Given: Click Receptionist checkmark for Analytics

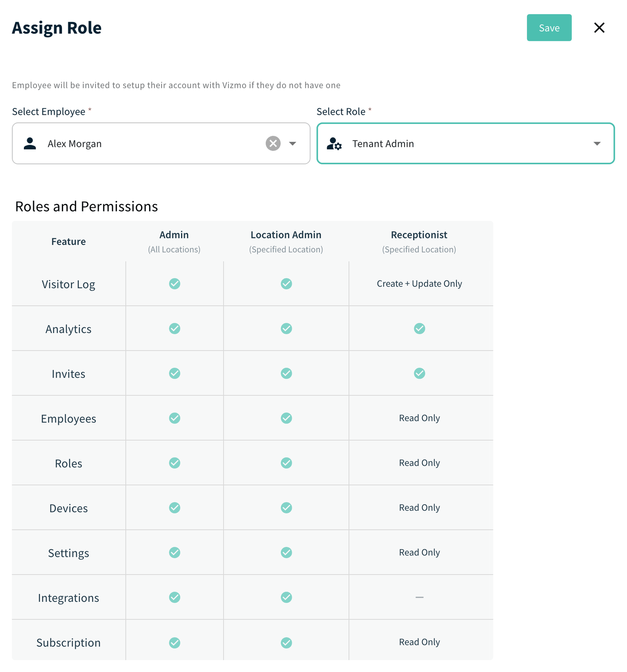Looking at the screenshot, I should 419,328.
